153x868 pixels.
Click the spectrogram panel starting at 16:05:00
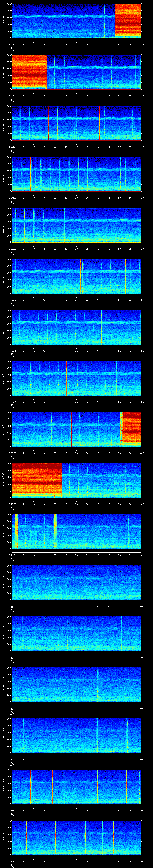(x=76, y=225)
